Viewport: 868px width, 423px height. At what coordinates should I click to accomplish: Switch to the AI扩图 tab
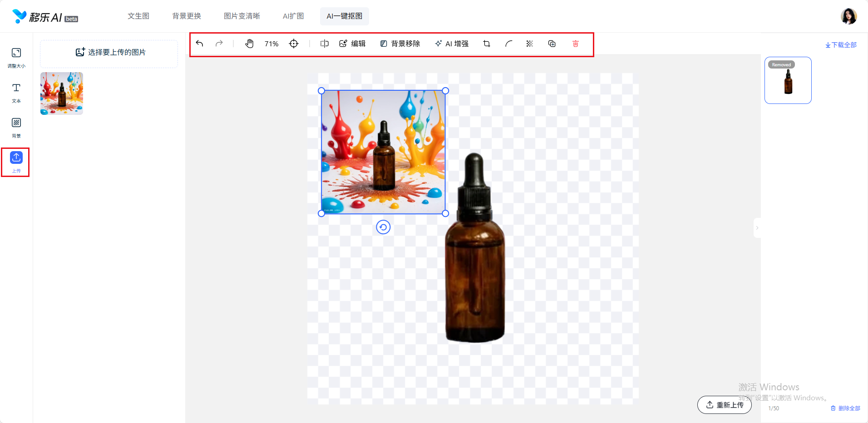pos(293,16)
